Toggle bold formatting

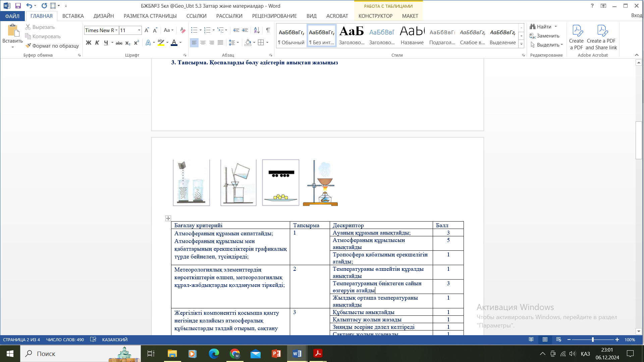89,43
